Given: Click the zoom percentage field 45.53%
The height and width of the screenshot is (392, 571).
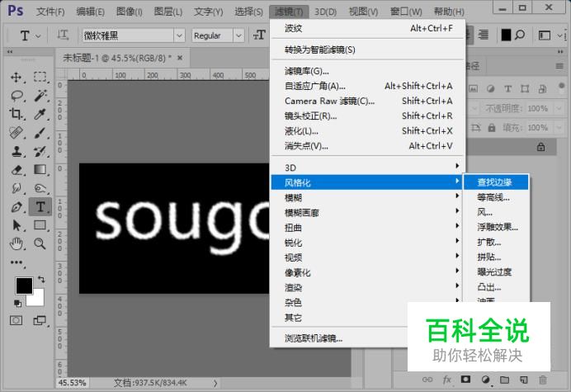Looking at the screenshot, I should [72, 383].
